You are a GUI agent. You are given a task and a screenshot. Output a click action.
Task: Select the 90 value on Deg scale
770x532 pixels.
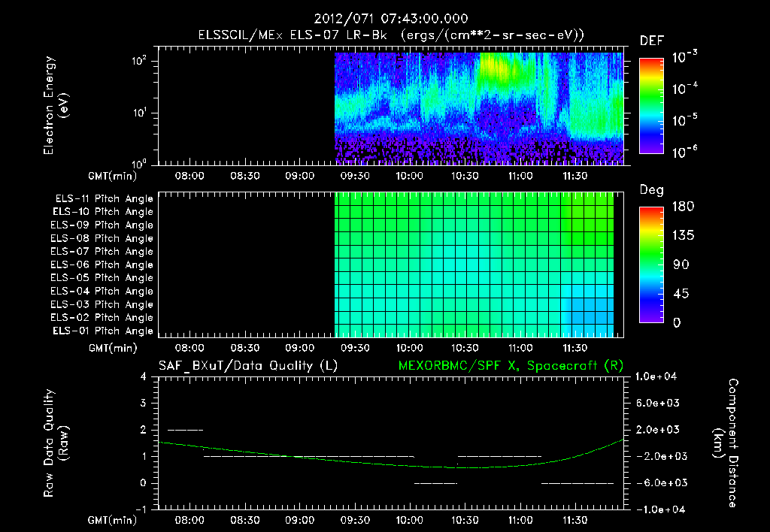tap(681, 264)
